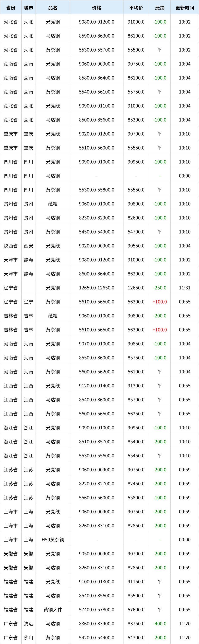This screenshot has width=199, height=644.
Task: Click the 陕西省 province cell
Action: click(x=11, y=246)
